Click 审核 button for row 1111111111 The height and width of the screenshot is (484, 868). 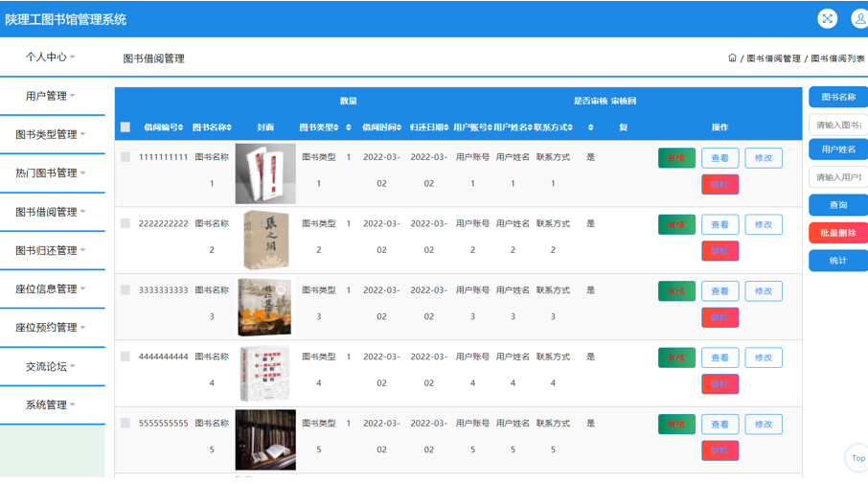pos(676,158)
